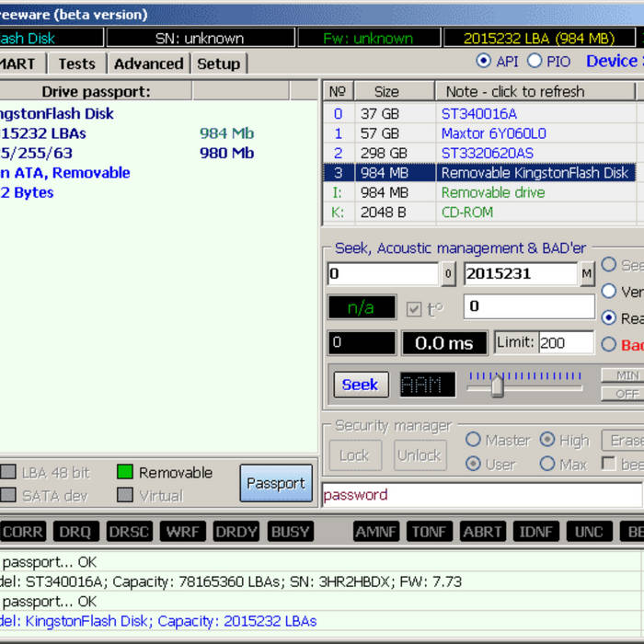
Task: Select the Maxtor 6Y060L0 drive in list
Action: 492,133
